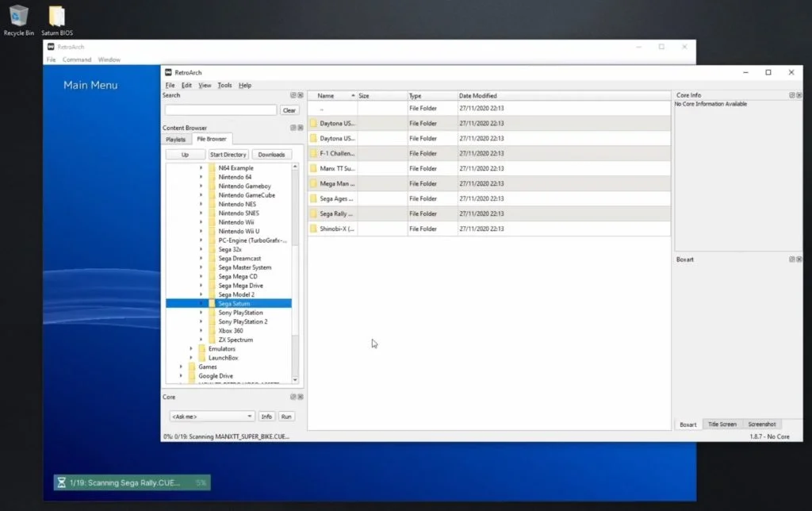Expand the Sony PlayStation 2 tree folder
Image resolution: width=812 pixels, height=511 pixels.
pos(201,321)
